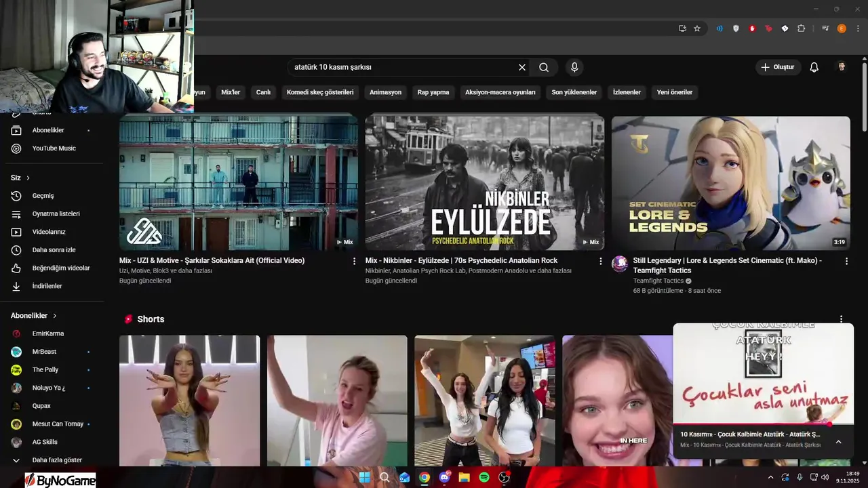Open Shorts section options menu
Screen dimensions: 868x488
click(842, 319)
